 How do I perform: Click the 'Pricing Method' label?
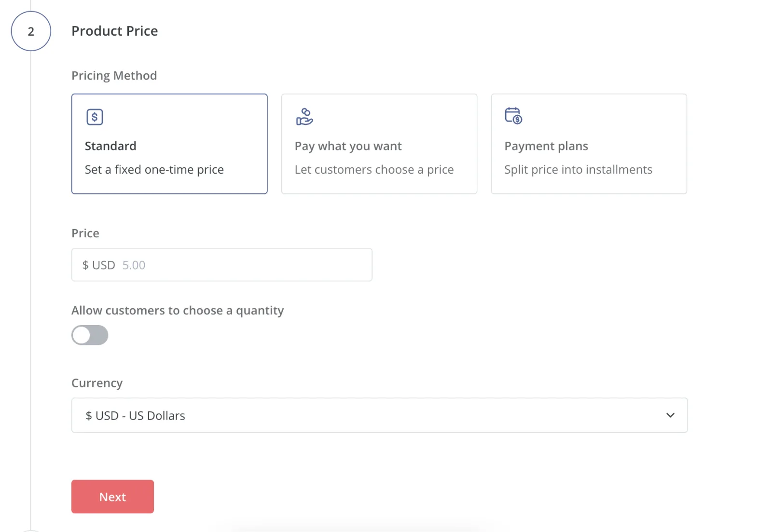click(114, 76)
